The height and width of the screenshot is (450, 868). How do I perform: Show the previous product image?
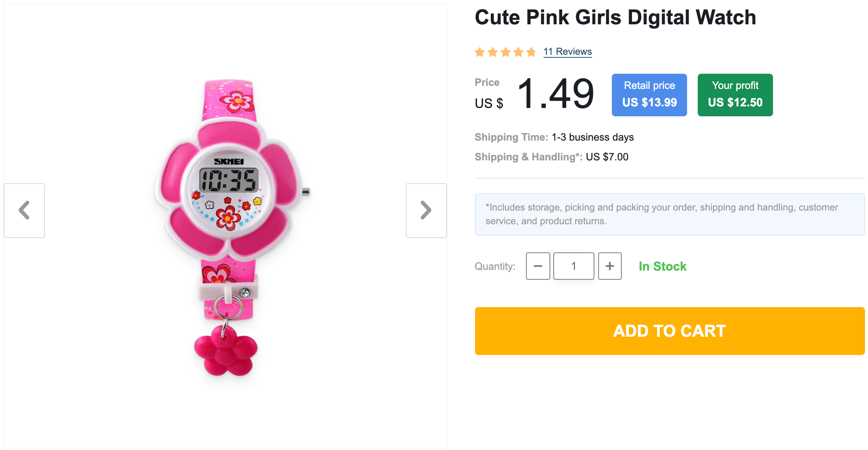pos(24,210)
